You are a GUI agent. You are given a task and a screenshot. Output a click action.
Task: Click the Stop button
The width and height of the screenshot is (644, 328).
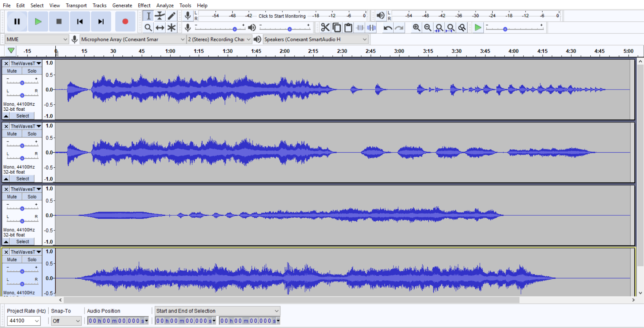click(59, 21)
